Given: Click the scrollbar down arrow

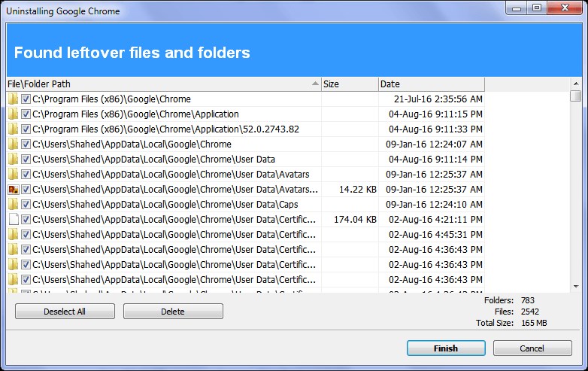Looking at the screenshot, I should 576,287.
